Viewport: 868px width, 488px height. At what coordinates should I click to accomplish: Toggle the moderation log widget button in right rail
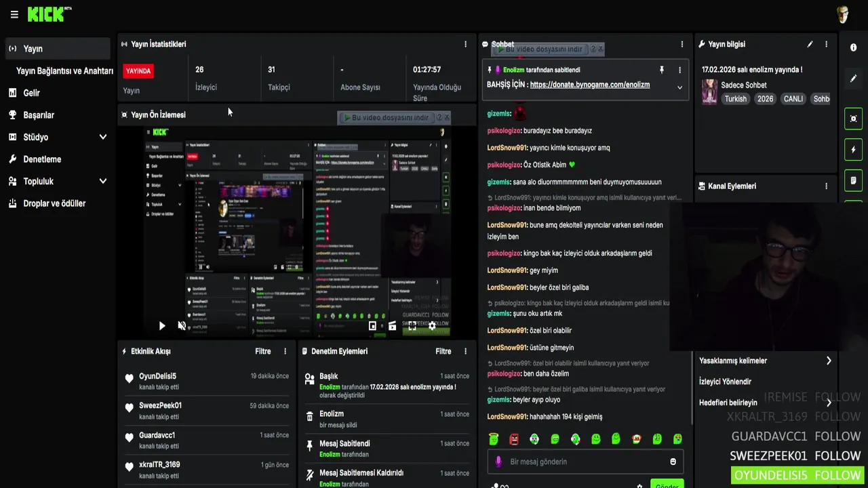pos(853,180)
